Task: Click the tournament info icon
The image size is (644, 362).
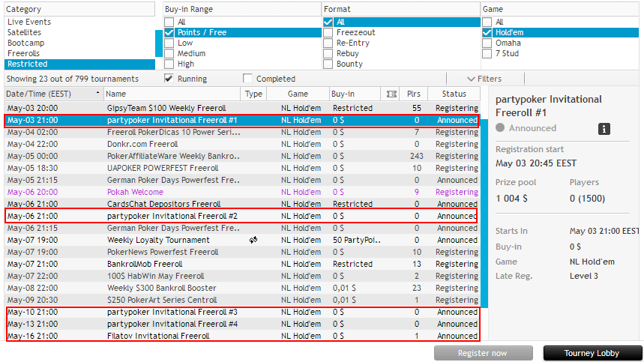Action: (604, 129)
